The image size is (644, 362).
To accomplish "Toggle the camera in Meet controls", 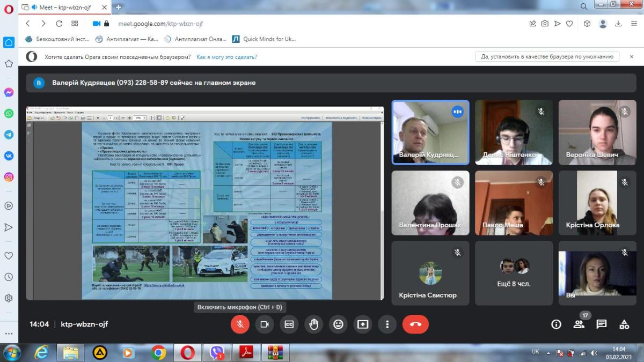I will (265, 324).
